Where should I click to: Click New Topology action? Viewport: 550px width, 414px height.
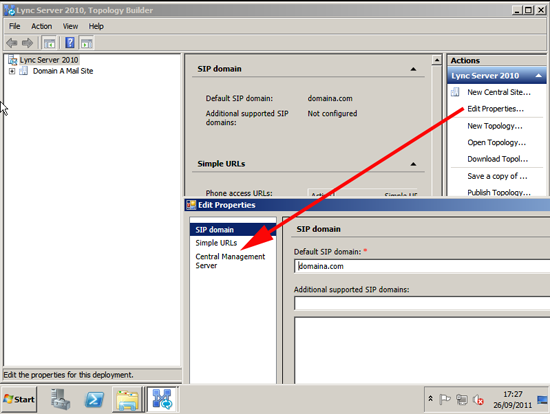pos(495,126)
